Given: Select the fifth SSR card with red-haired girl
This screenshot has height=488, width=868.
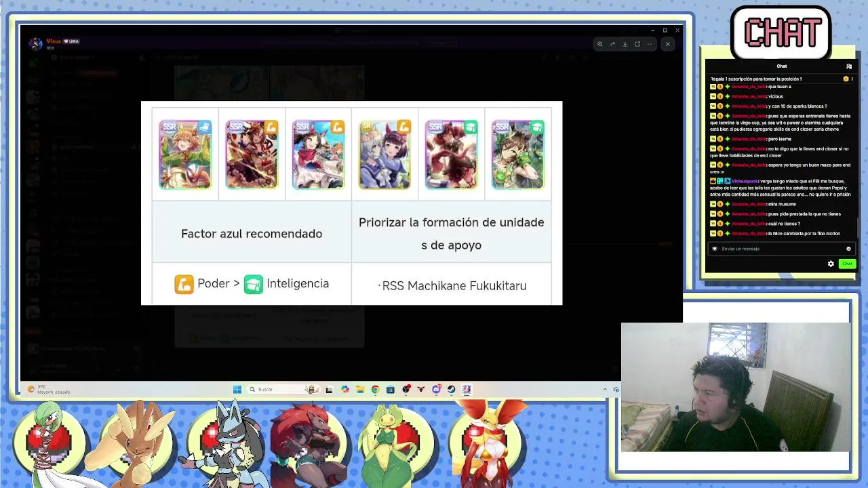Looking at the screenshot, I should [x=451, y=155].
